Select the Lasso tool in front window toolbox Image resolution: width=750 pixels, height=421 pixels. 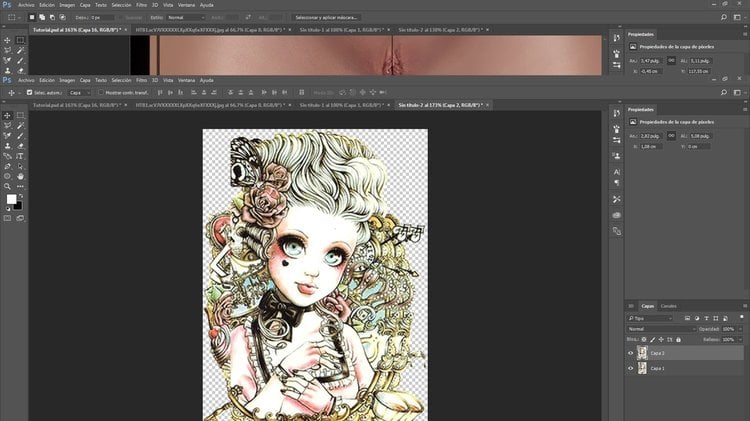[x=7, y=125]
